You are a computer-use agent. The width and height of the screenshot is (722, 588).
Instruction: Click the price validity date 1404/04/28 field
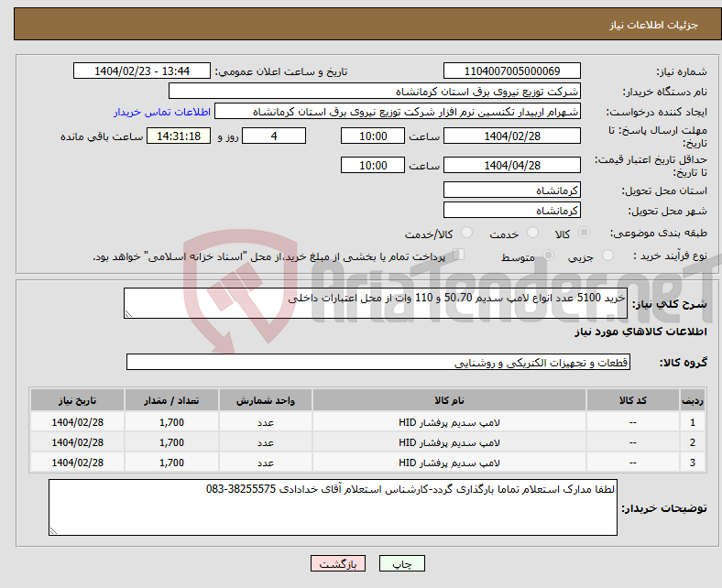(x=511, y=165)
